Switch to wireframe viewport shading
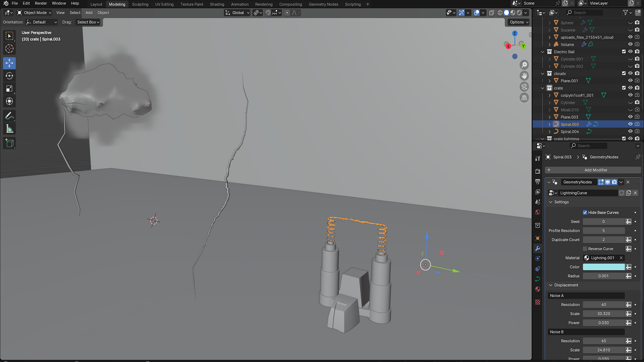The image size is (644, 362). [x=500, y=13]
